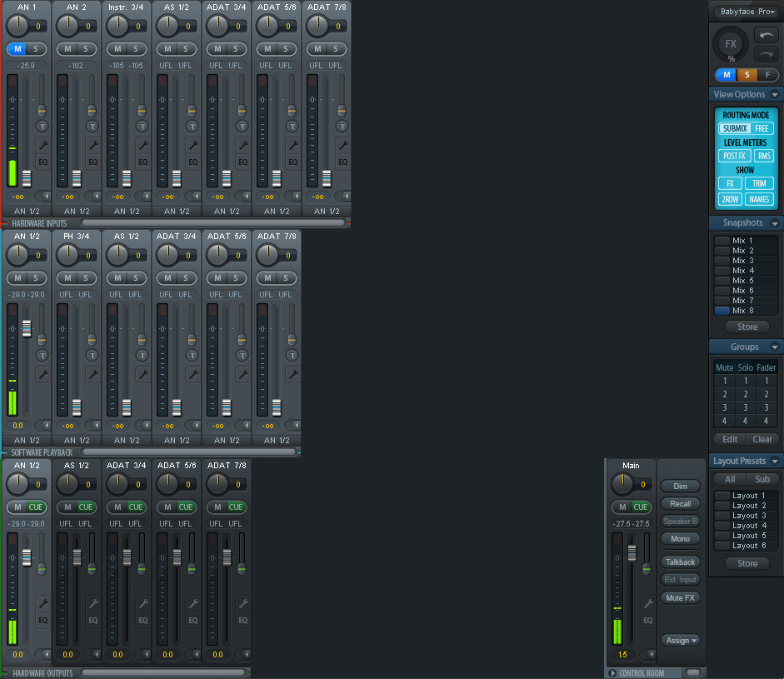Image resolution: width=784 pixels, height=679 pixels.
Task: Open Babyface Pro device dropdown
Action: pos(747,12)
